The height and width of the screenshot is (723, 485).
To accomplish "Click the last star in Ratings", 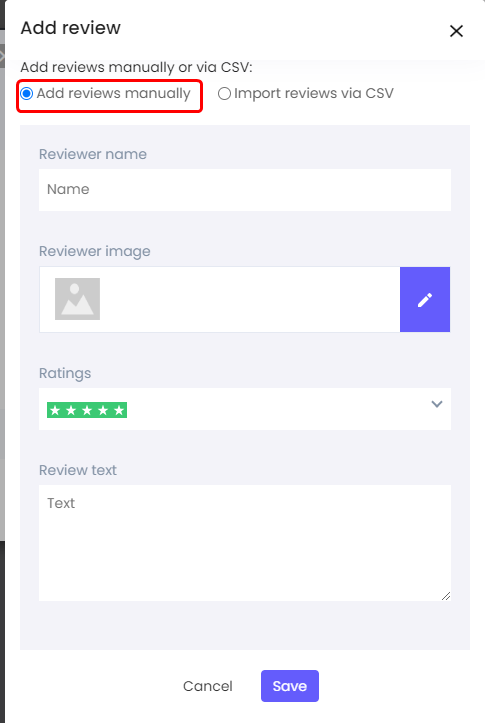I will [x=119, y=410].
